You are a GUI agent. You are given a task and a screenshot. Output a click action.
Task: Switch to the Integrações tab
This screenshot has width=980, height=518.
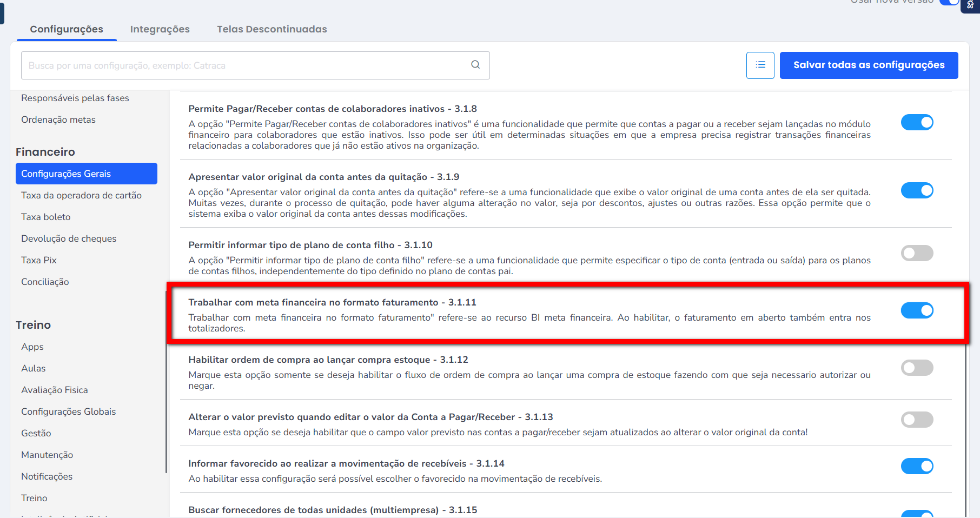[x=160, y=29]
